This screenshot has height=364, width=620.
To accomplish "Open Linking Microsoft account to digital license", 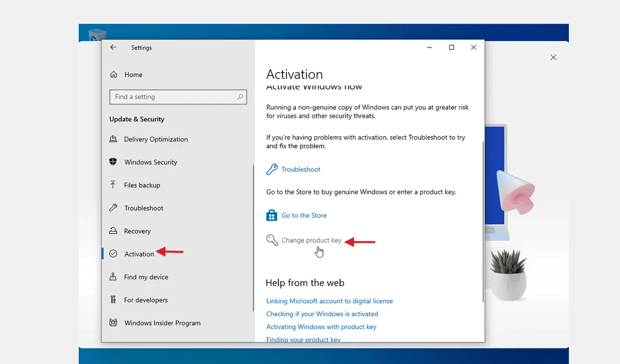I will [x=329, y=301].
